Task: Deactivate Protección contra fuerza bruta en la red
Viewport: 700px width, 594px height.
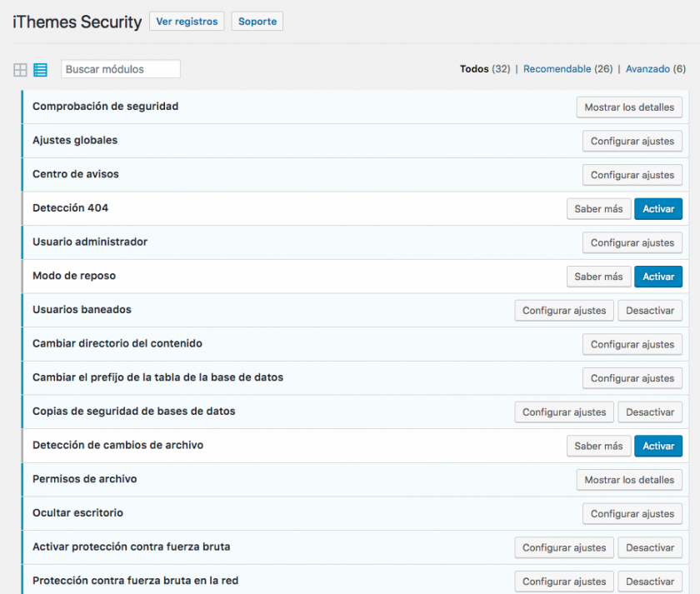Action: pos(650,582)
